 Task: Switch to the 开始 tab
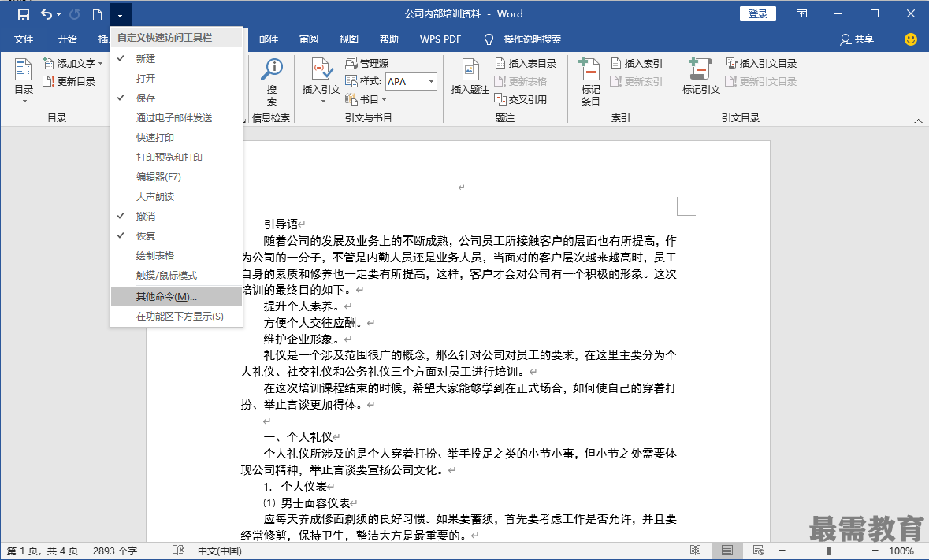(68, 39)
